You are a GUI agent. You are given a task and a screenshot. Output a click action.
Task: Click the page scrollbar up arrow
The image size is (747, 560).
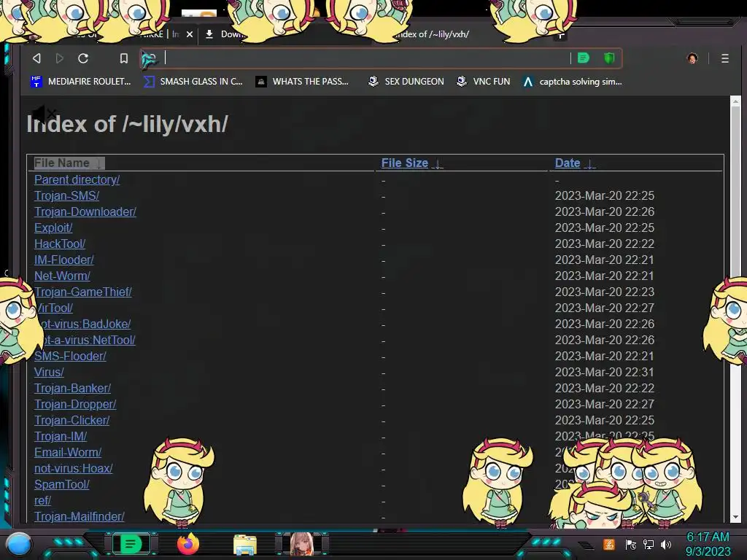coord(735,101)
